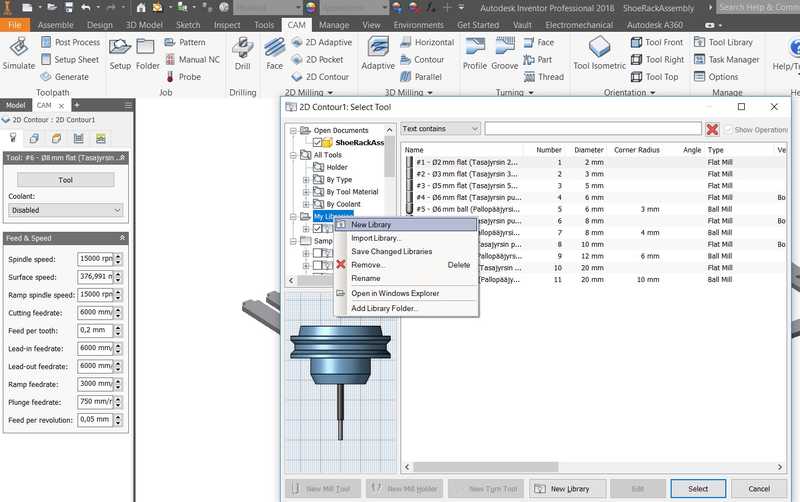The width and height of the screenshot is (800, 502).
Task: Increase Cutting feedrate with stepper arrow
Action: pyautogui.click(x=118, y=310)
